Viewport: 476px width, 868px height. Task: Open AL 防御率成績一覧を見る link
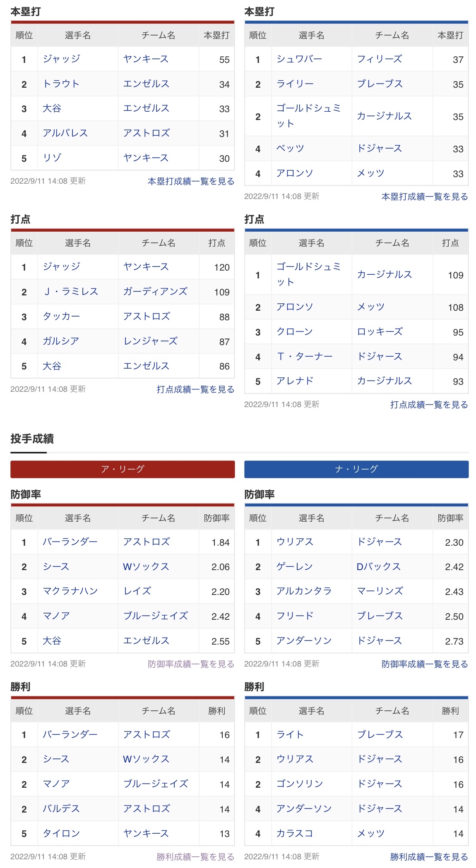(191, 664)
